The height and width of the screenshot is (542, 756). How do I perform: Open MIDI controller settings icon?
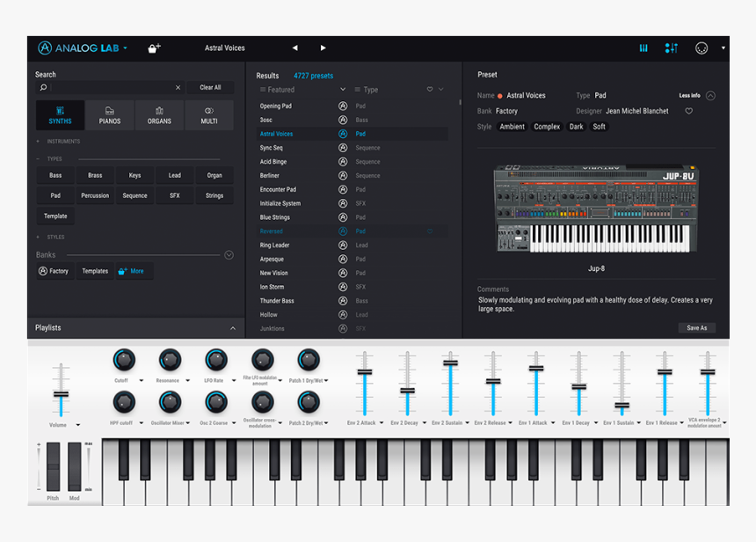701,48
